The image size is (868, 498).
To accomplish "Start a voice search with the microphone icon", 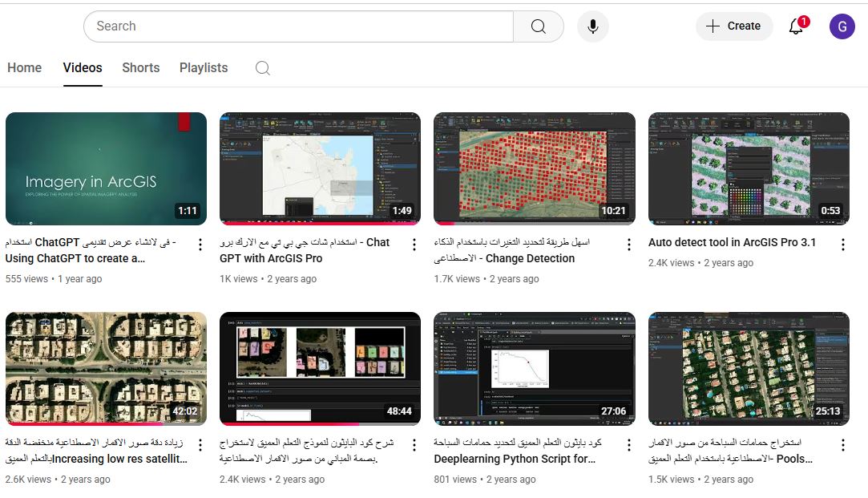I will point(592,26).
